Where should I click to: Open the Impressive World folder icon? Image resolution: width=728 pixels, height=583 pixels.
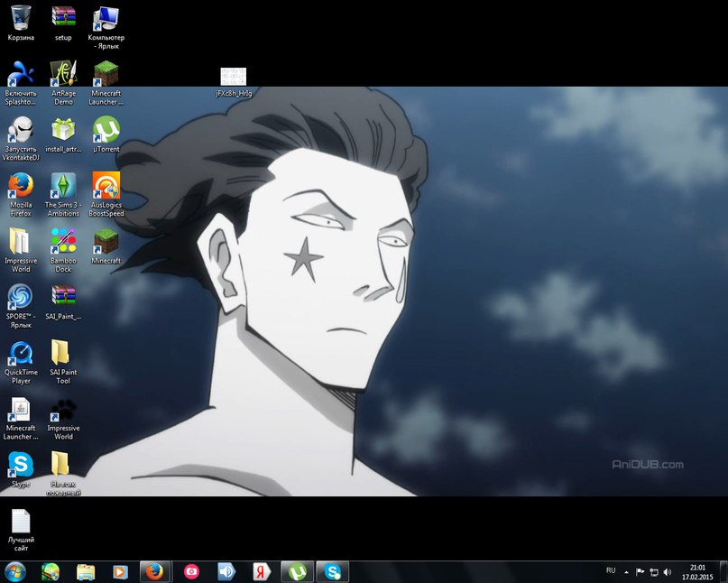21,250
